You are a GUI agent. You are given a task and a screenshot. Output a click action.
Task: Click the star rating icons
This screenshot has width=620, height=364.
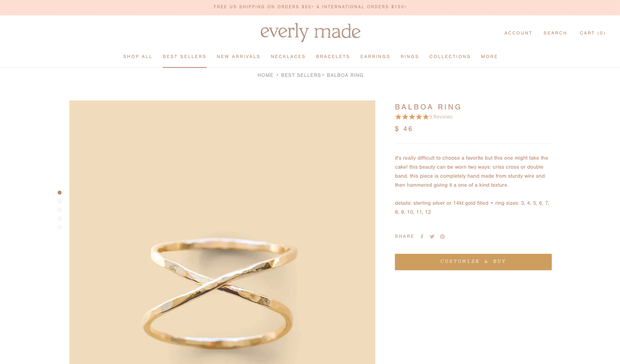point(412,117)
